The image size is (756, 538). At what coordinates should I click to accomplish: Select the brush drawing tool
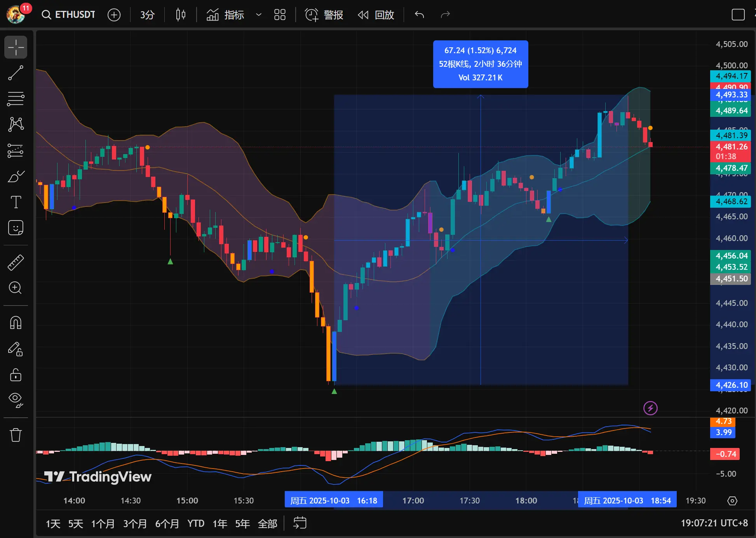[16, 176]
